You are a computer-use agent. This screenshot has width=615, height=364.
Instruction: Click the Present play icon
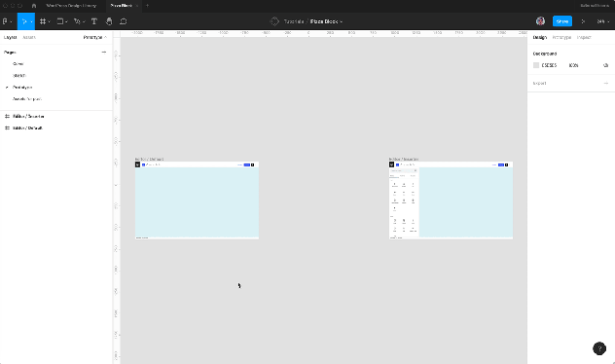[583, 21]
